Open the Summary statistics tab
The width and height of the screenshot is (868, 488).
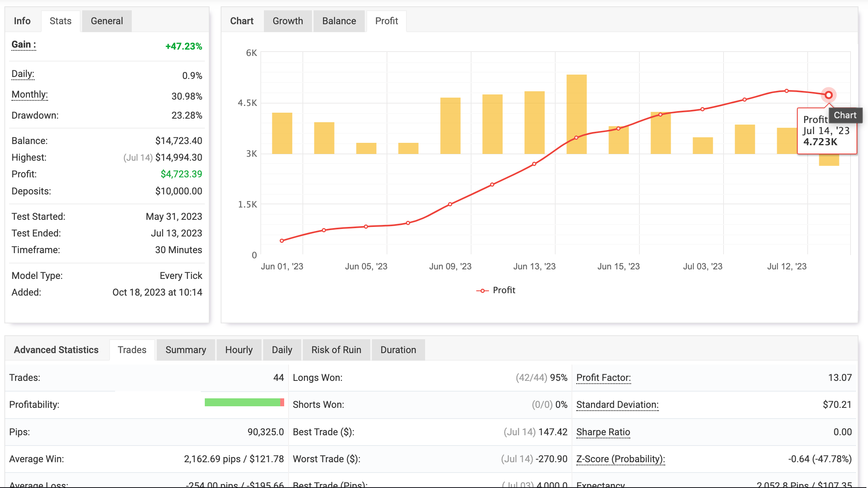(x=185, y=350)
